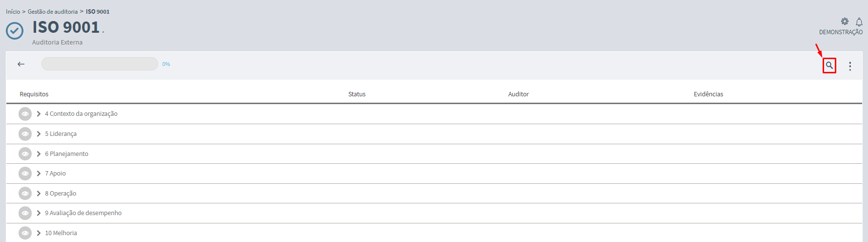This screenshot has height=242, width=868.
Task: Toggle visibility of 8 Operação
Action: [x=25, y=194]
